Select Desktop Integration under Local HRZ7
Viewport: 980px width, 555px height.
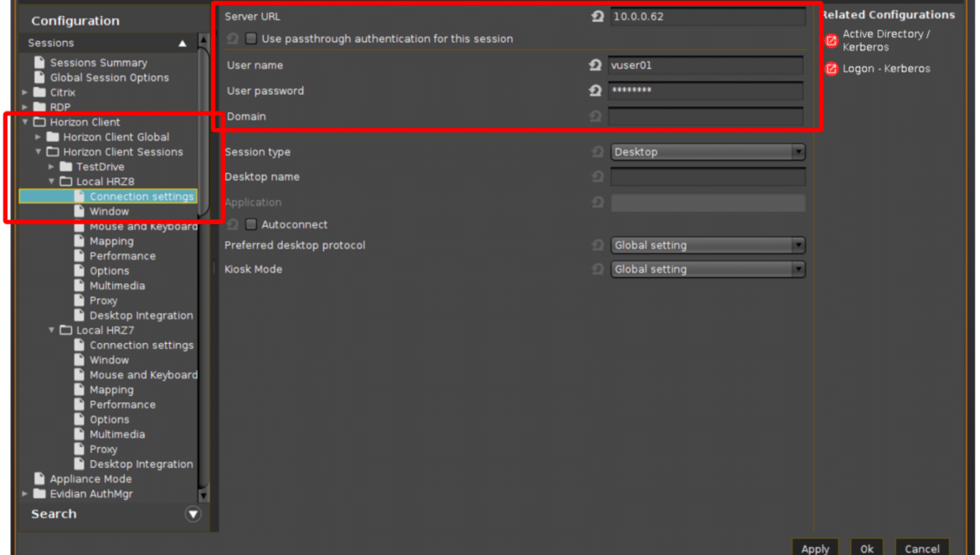[x=142, y=465]
